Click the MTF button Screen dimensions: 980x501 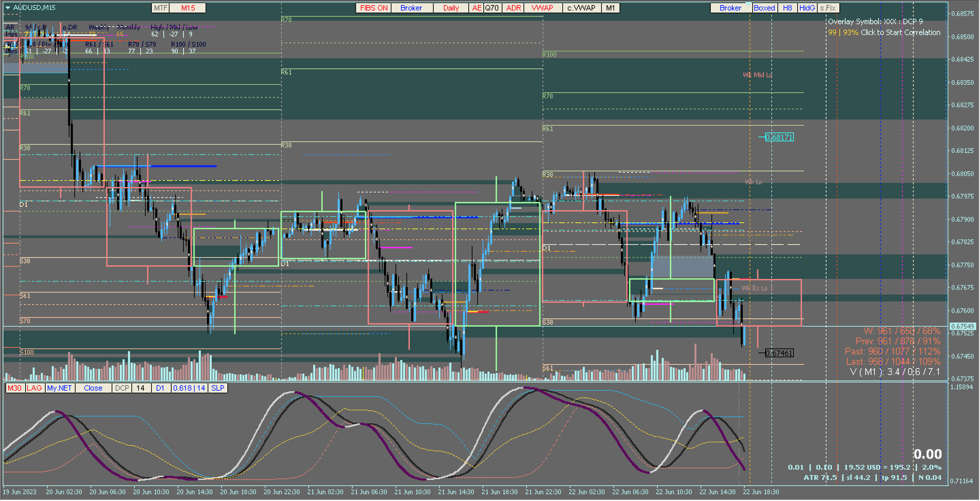point(160,8)
